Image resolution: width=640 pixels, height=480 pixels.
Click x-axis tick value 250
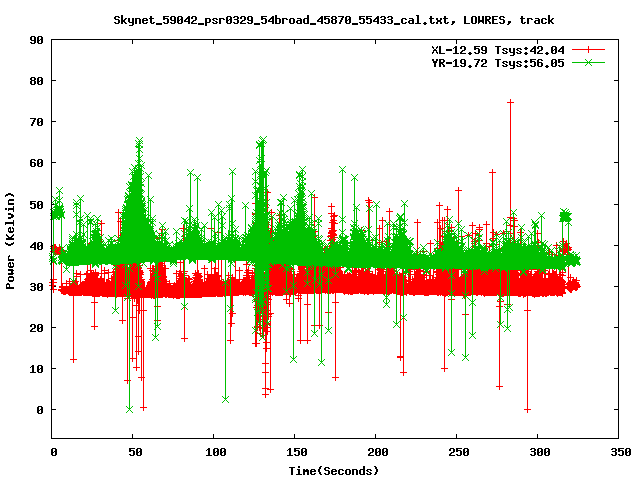[x=458, y=452]
